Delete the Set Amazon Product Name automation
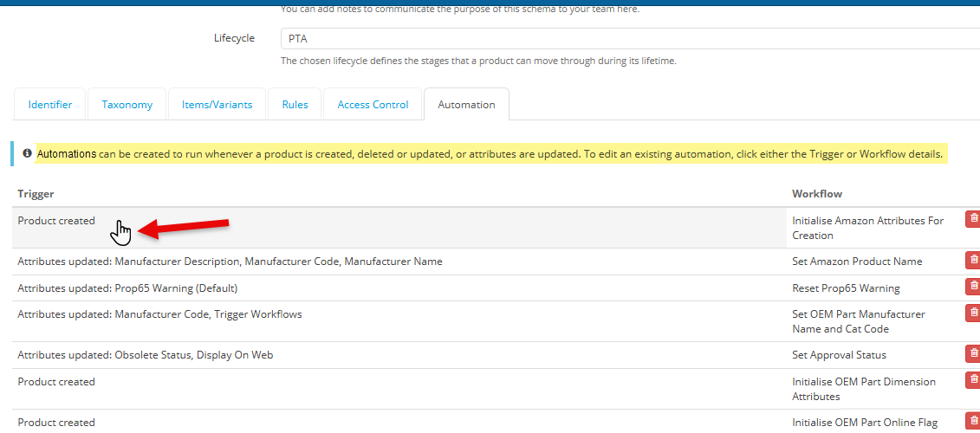The width and height of the screenshot is (980, 433). coord(973,260)
